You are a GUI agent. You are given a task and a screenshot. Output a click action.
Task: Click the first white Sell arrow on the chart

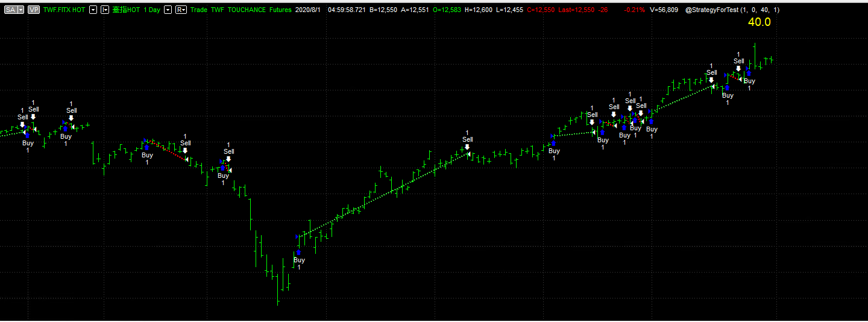(x=22, y=125)
